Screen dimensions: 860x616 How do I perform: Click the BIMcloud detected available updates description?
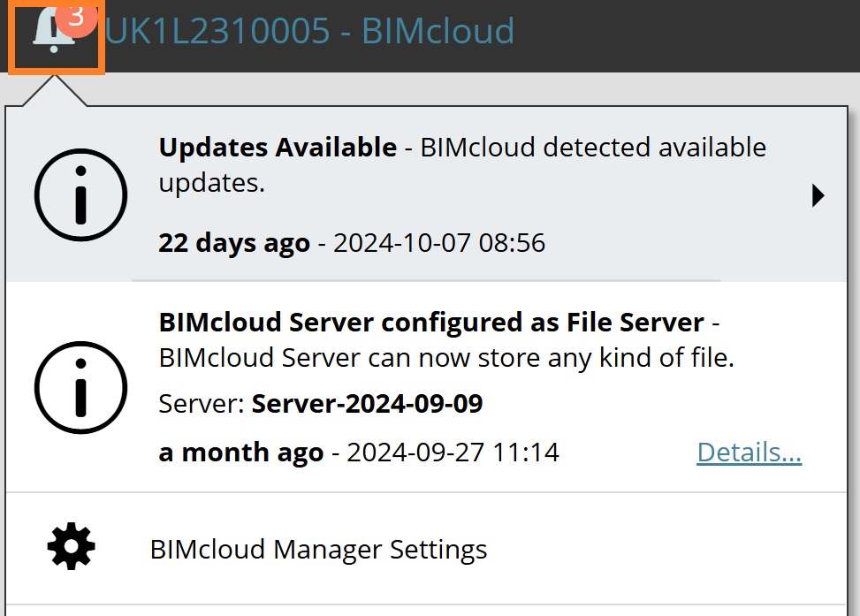[462, 165]
